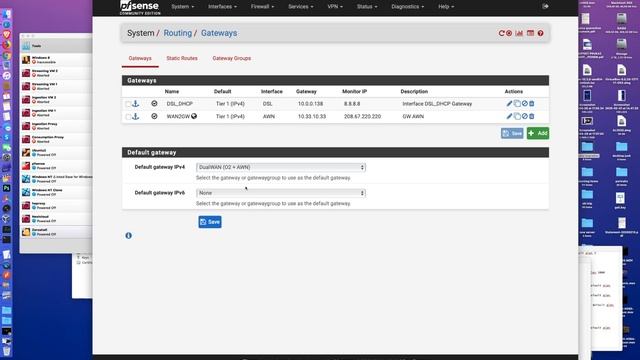Open the status graph icon in breadcrumb bar
Screen dimensions: 640x360
519,33
